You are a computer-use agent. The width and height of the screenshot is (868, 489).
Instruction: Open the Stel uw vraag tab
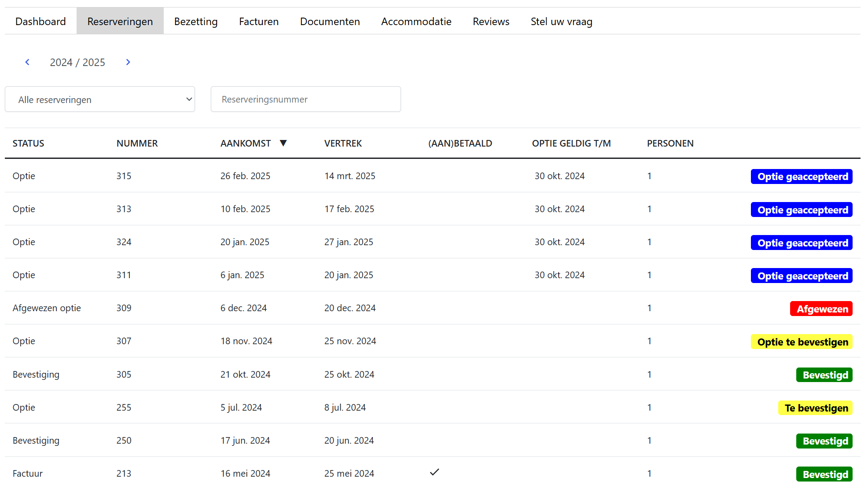(561, 21)
